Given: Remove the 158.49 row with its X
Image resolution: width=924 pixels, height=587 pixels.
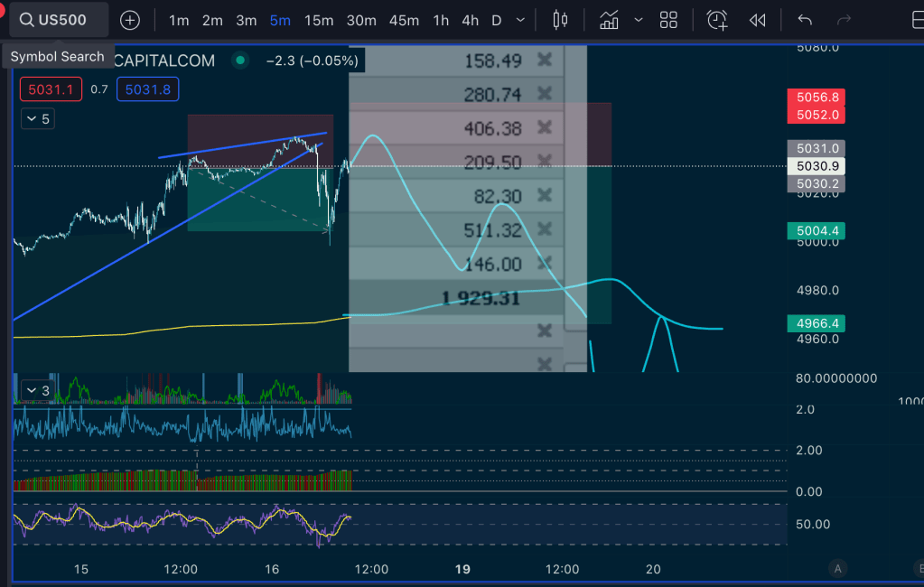Looking at the screenshot, I should click(x=544, y=61).
